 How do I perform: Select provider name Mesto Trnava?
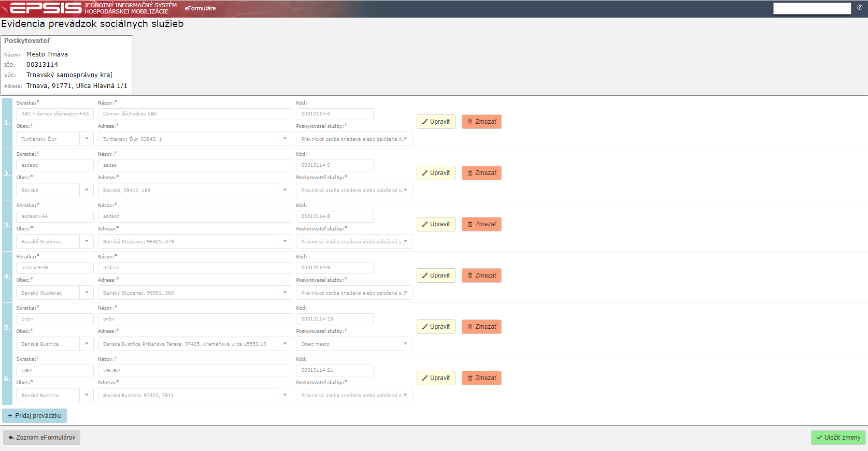coord(47,54)
